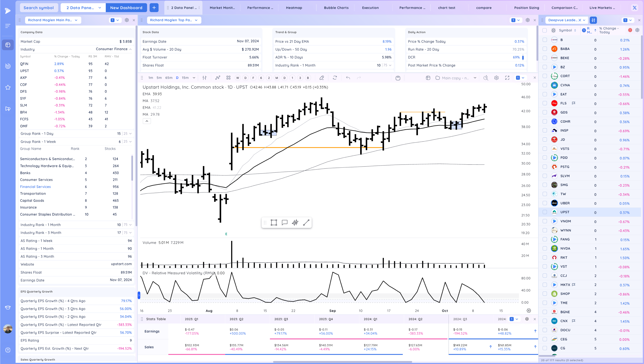This screenshot has width=644, height=364.
Task: Select the 5m timeframe button
Action: point(159,78)
